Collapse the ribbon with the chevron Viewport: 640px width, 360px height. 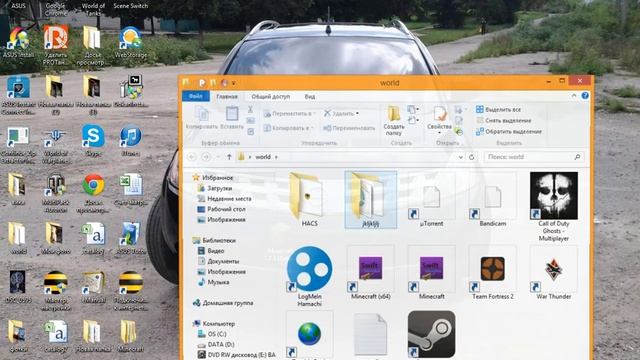574,96
